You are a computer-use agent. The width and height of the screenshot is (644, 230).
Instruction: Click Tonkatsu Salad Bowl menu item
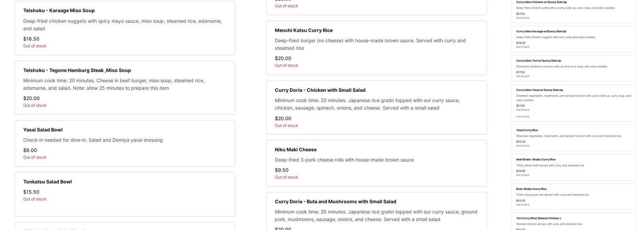click(x=47, y=182)
